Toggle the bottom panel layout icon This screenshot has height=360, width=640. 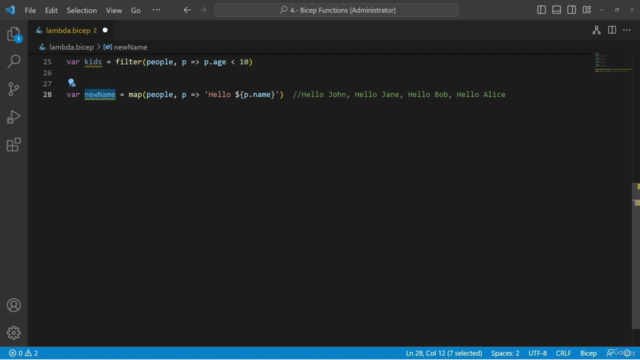point(556,10)
